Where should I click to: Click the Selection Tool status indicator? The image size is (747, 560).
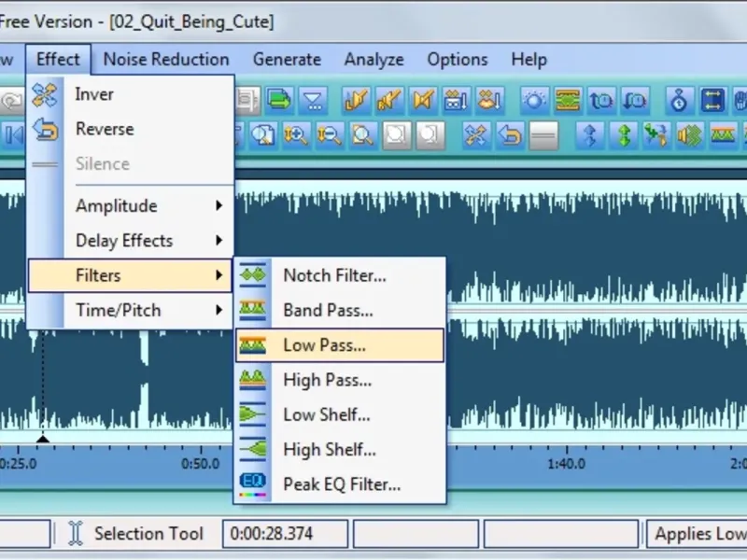[136, 533]
